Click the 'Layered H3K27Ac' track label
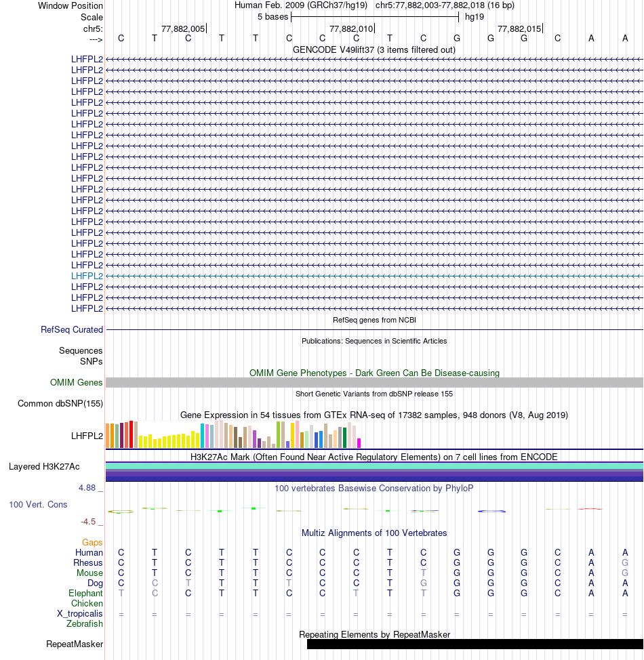This screenshot has height=660, width=644. pyautogui.click(x=44, y=467)
